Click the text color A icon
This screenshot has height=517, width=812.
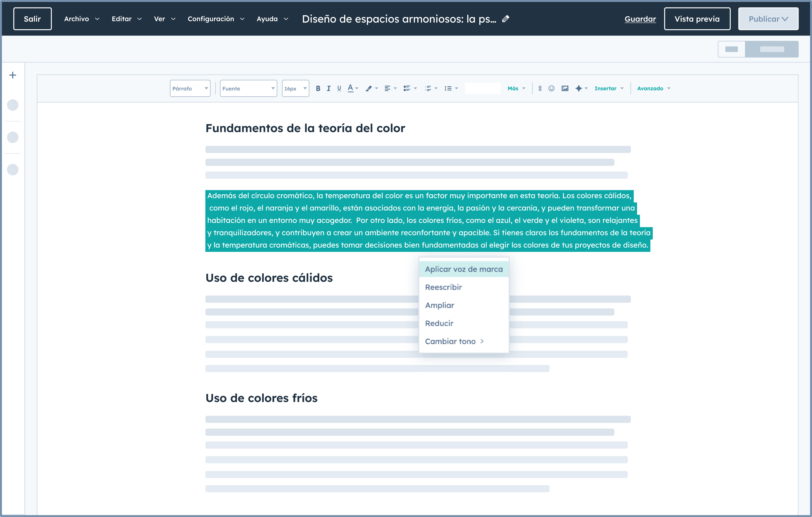[350, 88]
